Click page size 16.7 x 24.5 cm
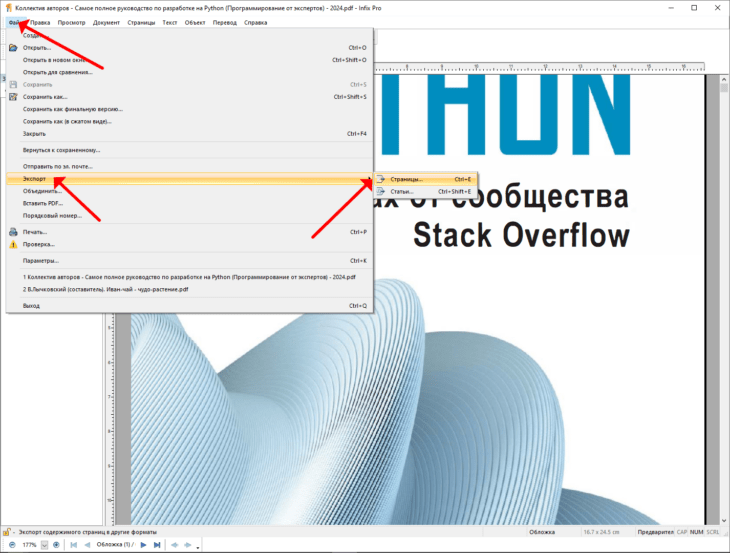The width and height of the screenshot is (730, 553). [602, 532]
